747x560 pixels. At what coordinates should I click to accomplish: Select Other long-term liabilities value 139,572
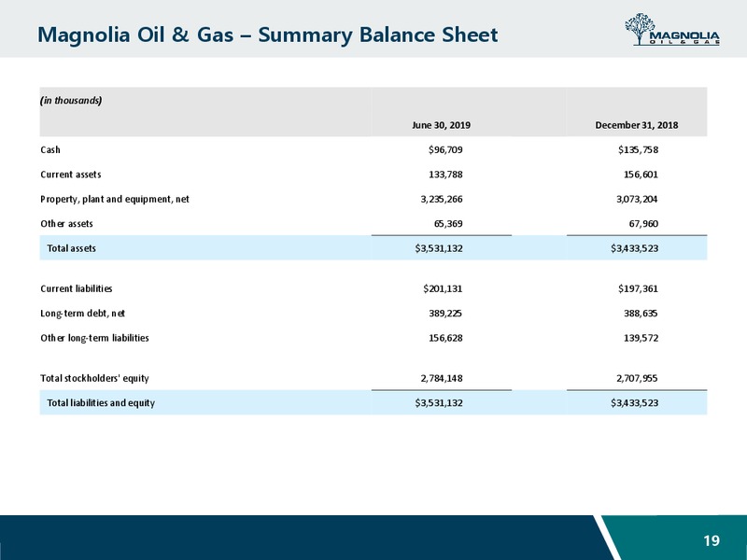[641, 338]
